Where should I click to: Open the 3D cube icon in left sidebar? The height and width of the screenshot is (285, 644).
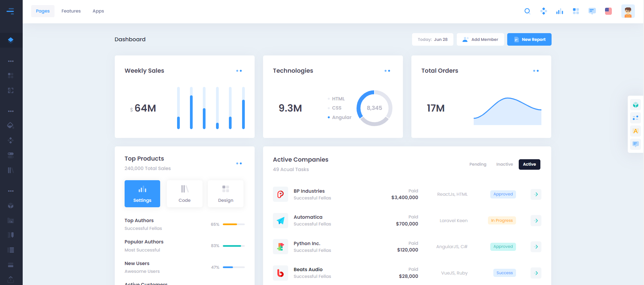pos(10,206)
